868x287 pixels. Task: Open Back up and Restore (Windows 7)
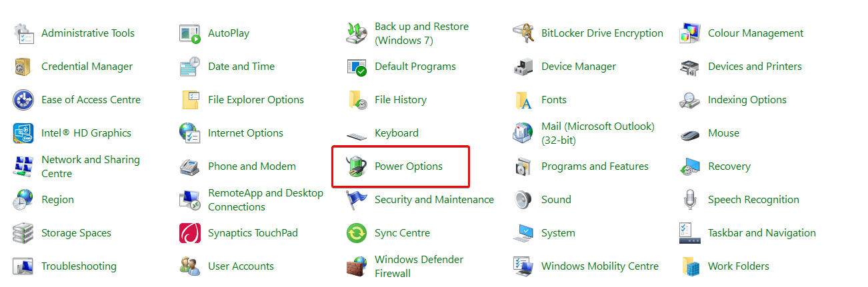[421, 33]
